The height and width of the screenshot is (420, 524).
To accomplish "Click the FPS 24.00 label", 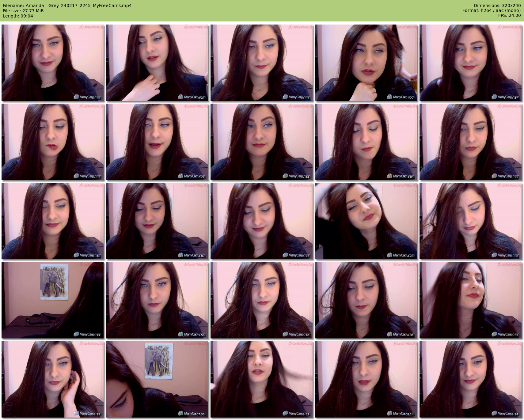I will pyautogui.click(x=509, y=15).
